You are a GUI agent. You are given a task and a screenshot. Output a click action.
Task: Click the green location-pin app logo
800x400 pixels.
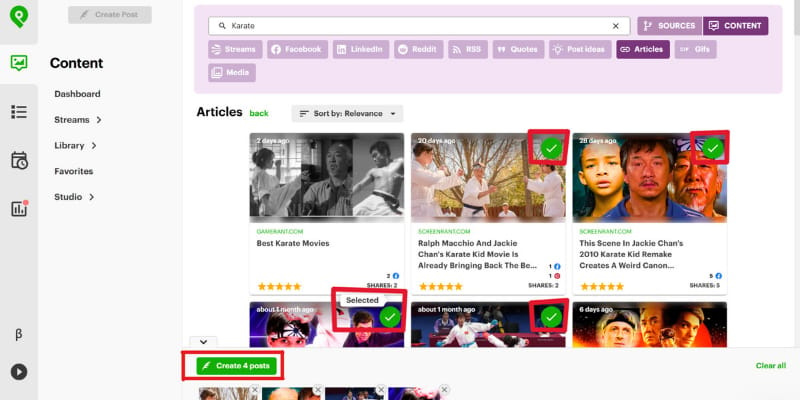tap(19, 17)
